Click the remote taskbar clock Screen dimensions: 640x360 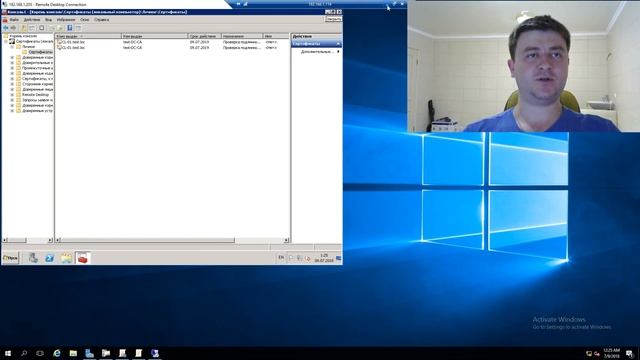tap(324, 258)
